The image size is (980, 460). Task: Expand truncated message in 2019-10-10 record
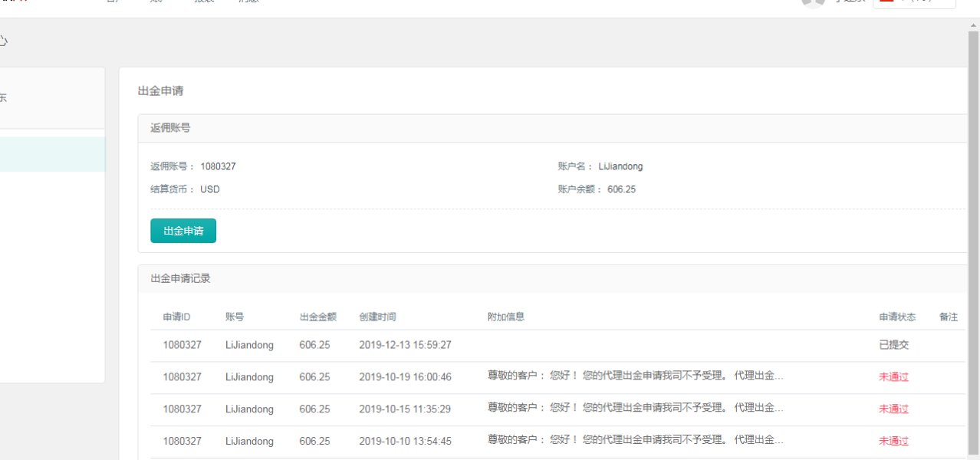[635, 440]
